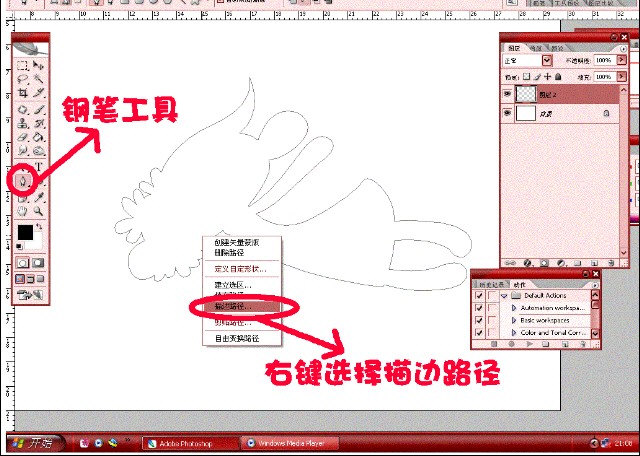Choose 创建矢量蒙版 from the context menu
The image size is (640, 456).
click(x=242, y=242)
